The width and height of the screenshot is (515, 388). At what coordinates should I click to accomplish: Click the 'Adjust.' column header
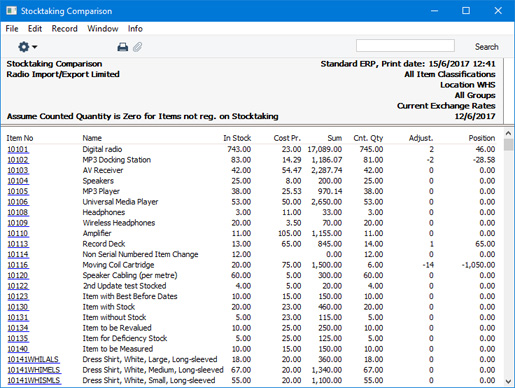(421, 138)
